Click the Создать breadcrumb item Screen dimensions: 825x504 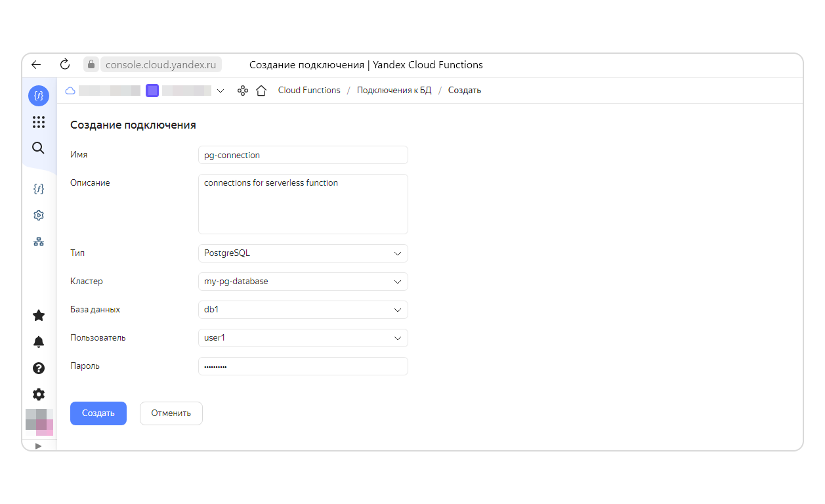click(x=465, y=91)
